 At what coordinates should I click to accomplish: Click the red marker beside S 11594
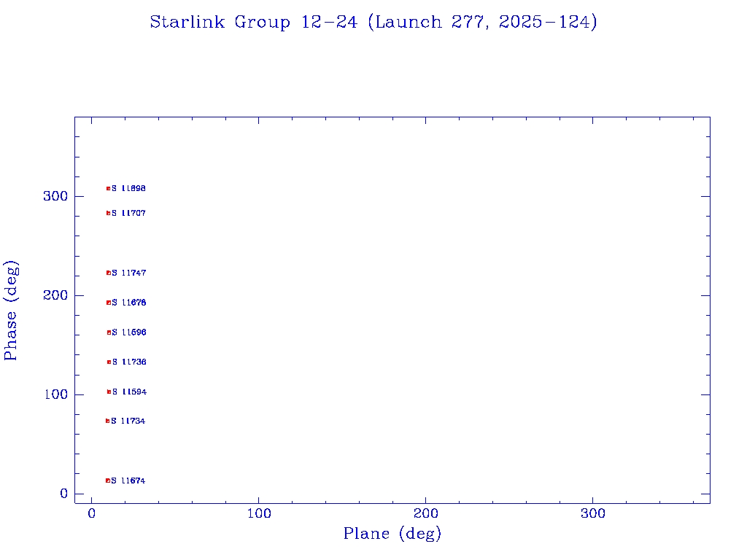(109, 392)
